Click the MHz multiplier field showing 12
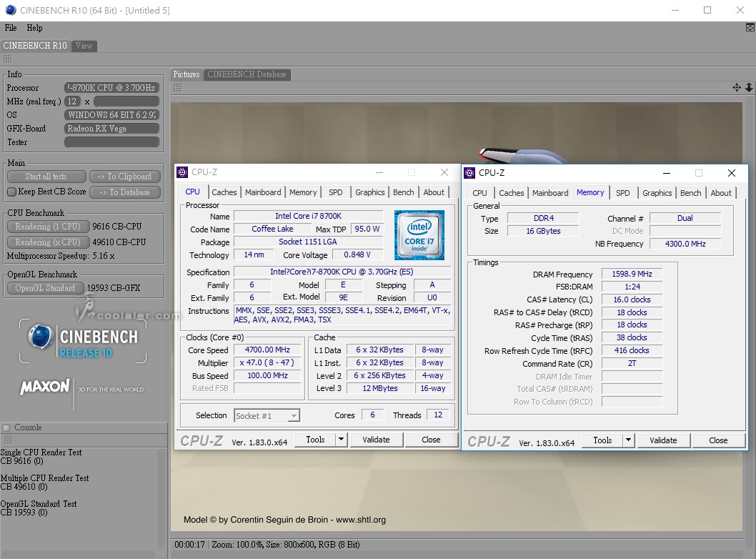756x559 pixels. 72,102
